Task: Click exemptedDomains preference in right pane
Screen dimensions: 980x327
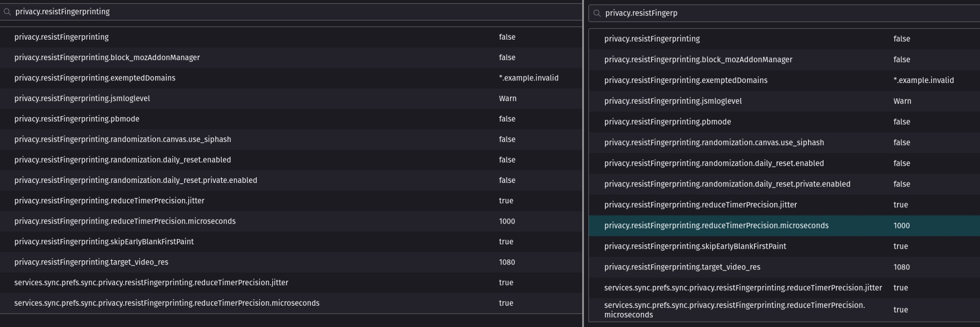Action: coord(686,80)
